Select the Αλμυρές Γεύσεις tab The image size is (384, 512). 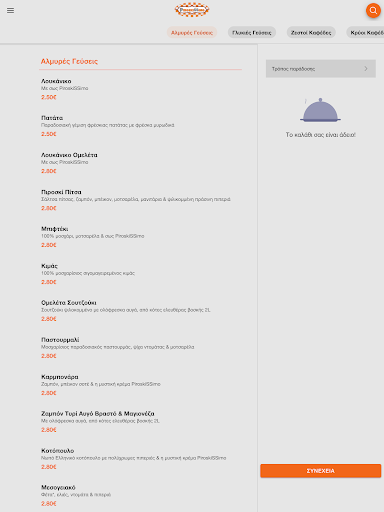click(192, 33)
